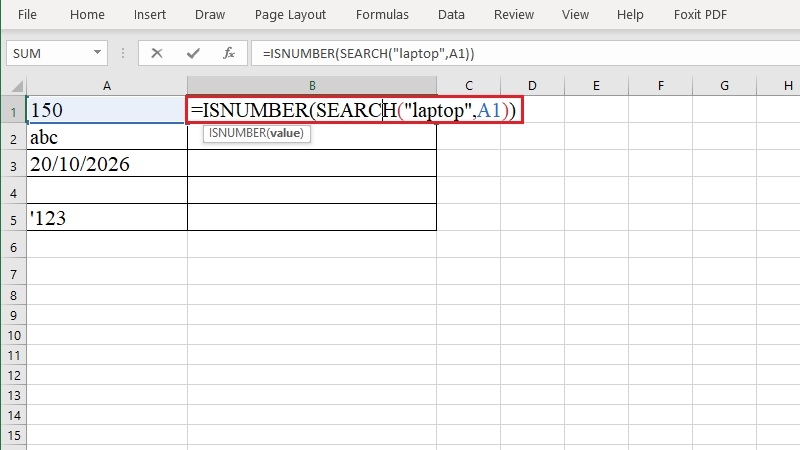This screenshot has width=800, height=450.
Task: Go to the Formulas tab
Action: coord(382,14)
